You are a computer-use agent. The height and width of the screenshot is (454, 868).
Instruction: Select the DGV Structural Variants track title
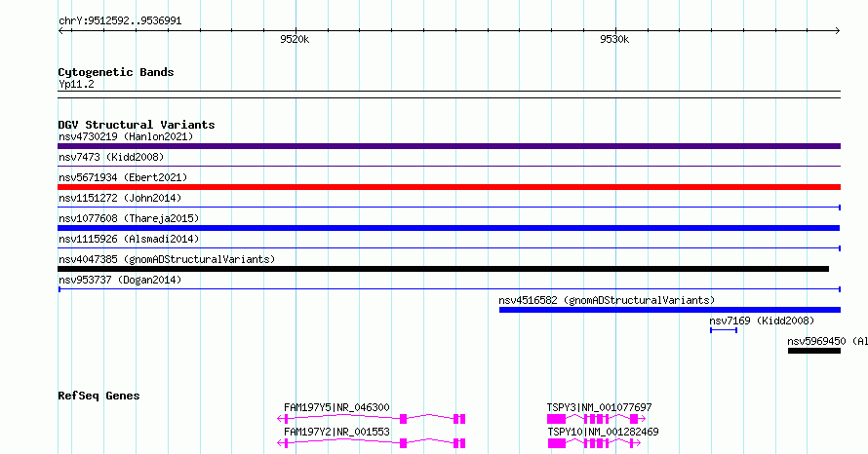click(137, 125)
